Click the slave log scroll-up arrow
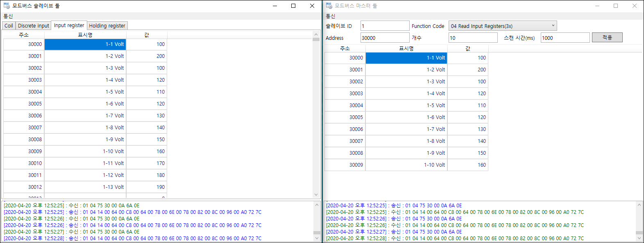The width and height of the screenshot is (644, 243). point(317,204)
